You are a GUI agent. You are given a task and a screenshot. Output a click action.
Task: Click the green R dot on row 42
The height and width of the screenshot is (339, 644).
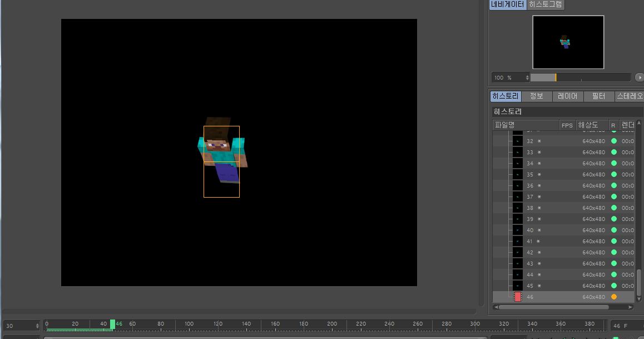point(613,252)
